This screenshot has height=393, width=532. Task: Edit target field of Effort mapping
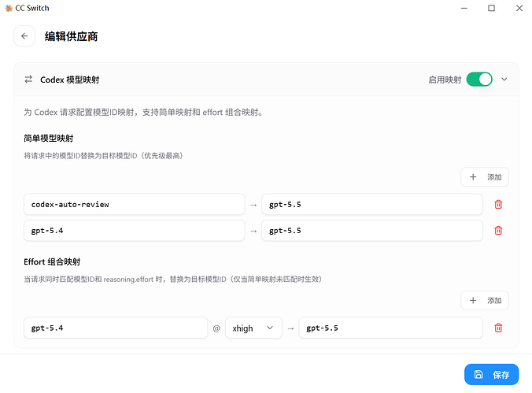[390, 328]
